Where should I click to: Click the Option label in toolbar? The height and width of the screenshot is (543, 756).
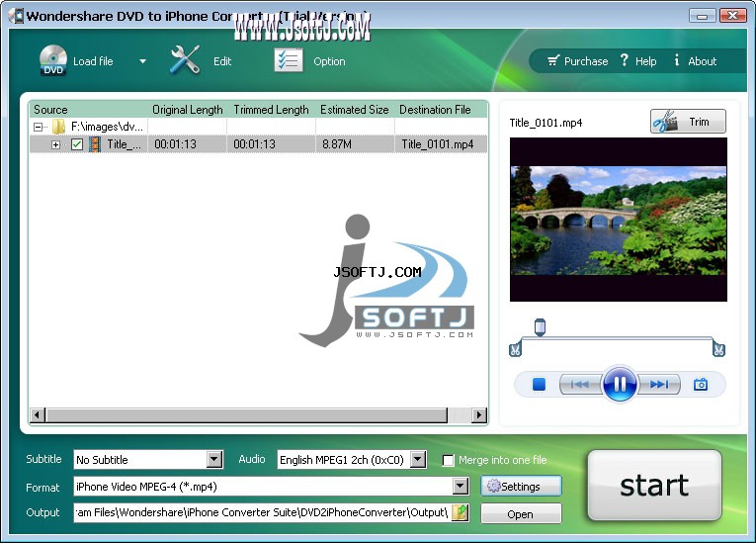(x=329, y=61)
